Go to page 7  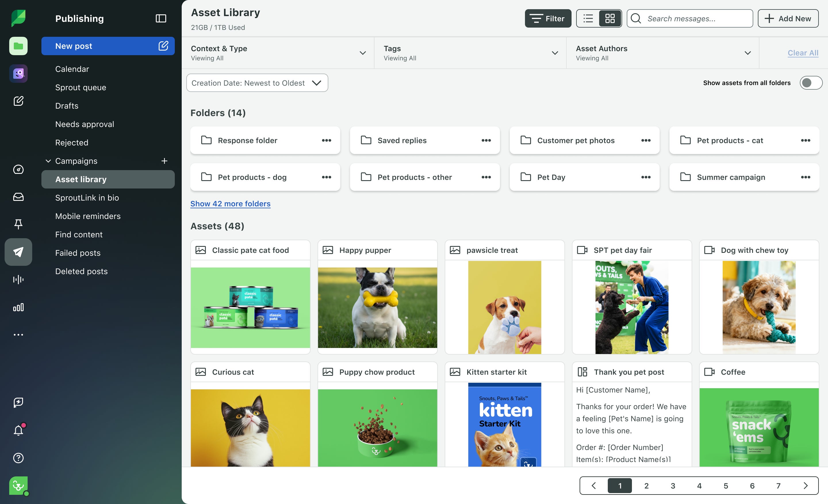(778, 486)
